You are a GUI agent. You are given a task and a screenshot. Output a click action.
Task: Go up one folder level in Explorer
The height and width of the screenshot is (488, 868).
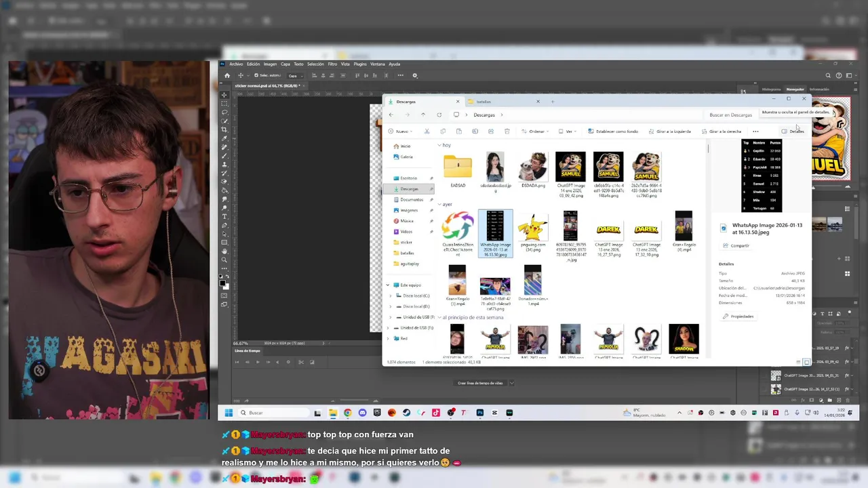tap(422, 115)
